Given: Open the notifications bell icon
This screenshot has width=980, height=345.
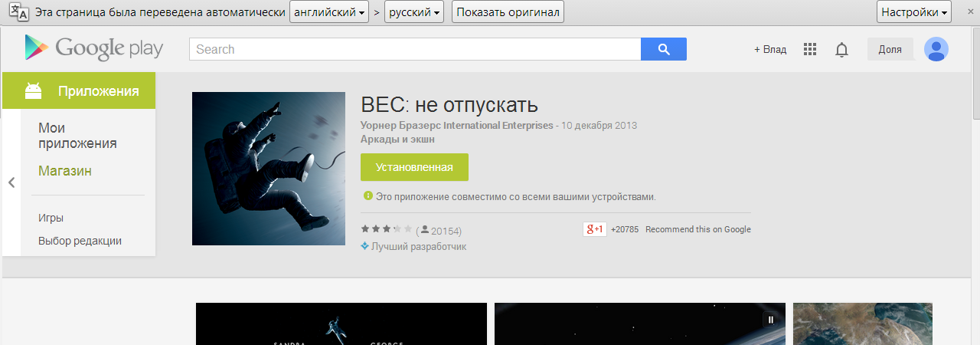Looking at the screenshot, I should (842, 50).
